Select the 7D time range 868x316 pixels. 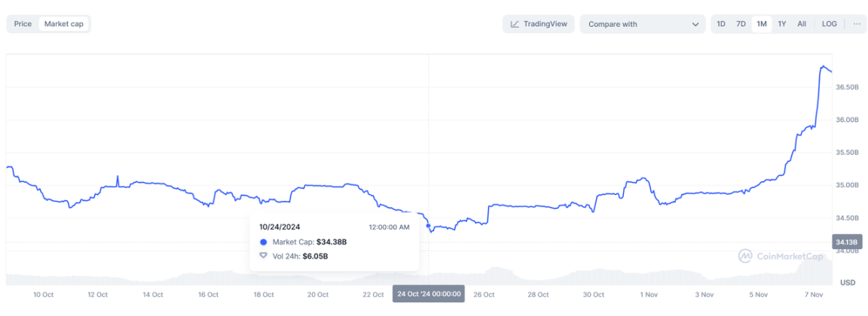coord(741,24)
